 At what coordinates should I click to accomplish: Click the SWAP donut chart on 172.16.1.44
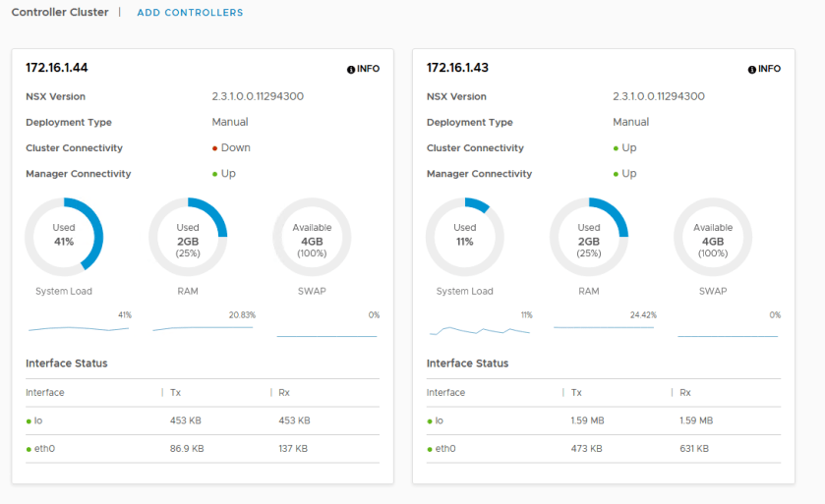312,237
